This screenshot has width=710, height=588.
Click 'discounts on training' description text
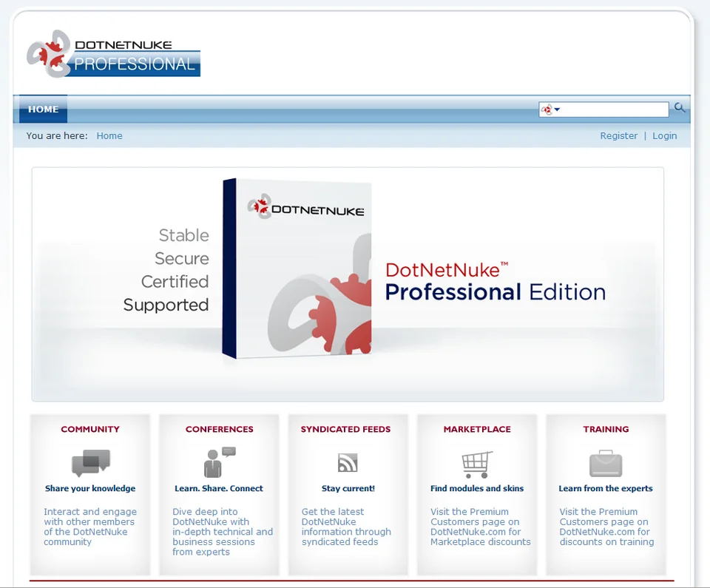tap(606, 527)
